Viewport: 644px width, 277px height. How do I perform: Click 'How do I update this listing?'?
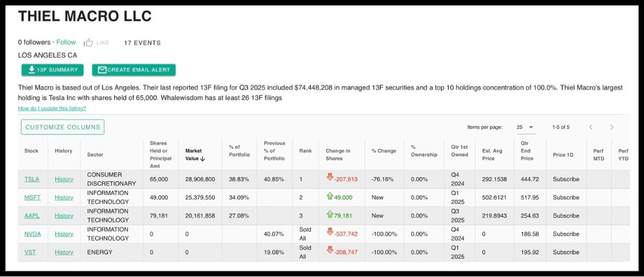click(52, 108)
